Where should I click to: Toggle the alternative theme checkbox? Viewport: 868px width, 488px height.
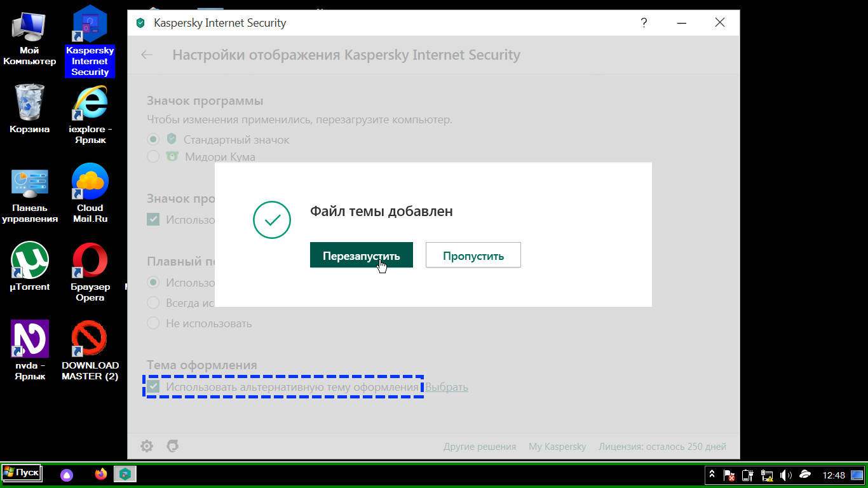coord(153,386)
